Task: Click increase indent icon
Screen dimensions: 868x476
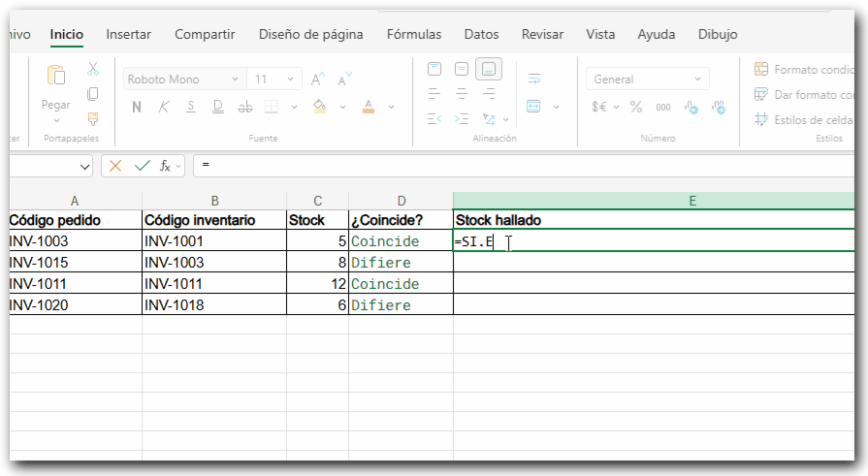Action: pyautogui.click(x=461, y=118)
